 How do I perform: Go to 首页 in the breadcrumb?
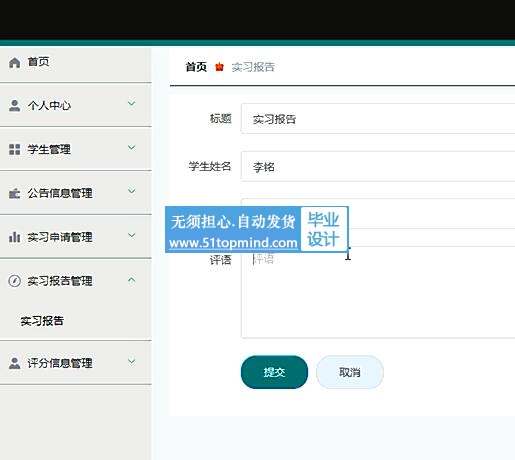196,67
